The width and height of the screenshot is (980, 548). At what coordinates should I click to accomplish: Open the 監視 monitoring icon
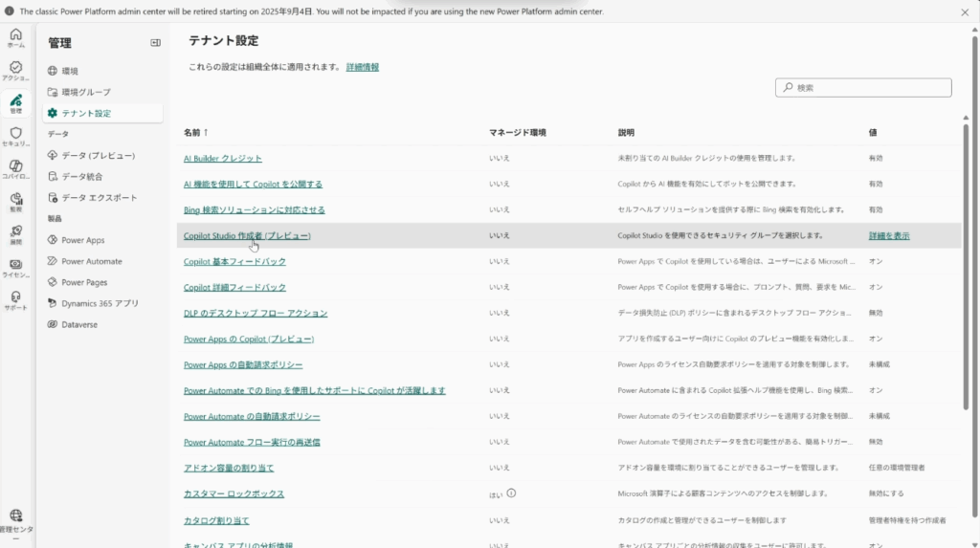tap(15, 202)
